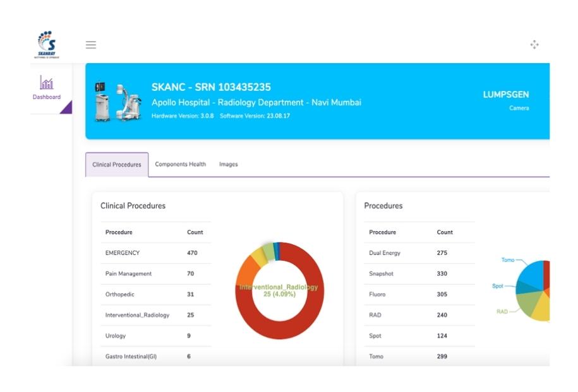Open the Images tab

coord(228,164)
